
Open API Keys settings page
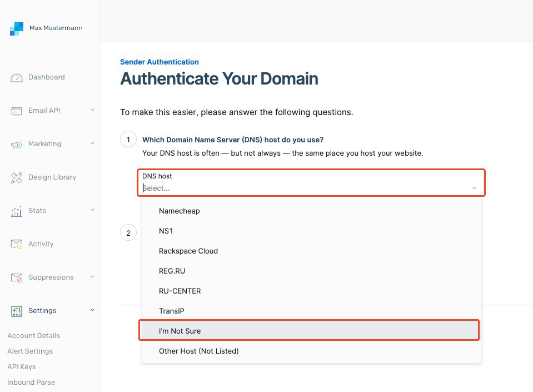pyautogui.click(x=22, y=367)
